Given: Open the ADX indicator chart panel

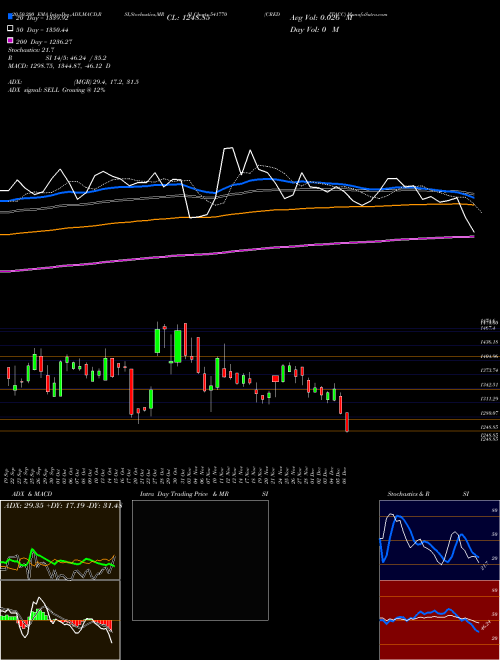Looking at the screenshot, I should 60,540.
